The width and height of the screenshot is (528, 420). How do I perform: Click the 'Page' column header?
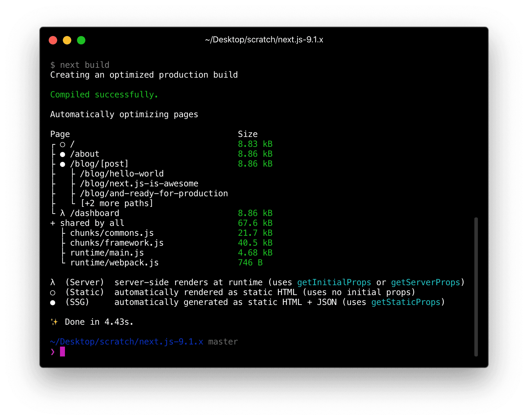(x=60, y=134)
